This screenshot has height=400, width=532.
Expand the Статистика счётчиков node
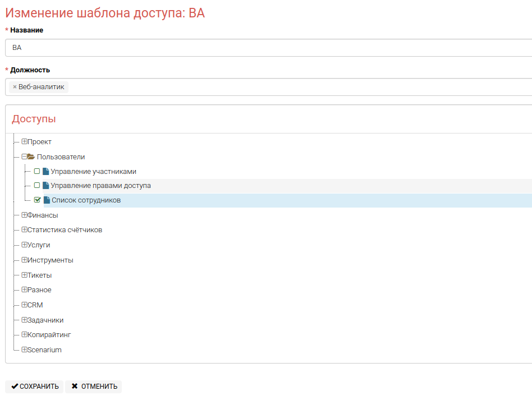pos(24,230)
